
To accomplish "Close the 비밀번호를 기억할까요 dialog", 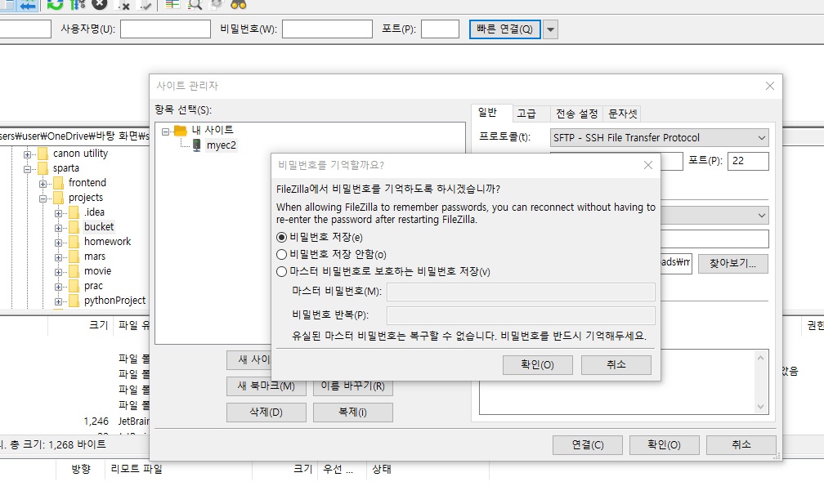I will [x=648, y=165].
